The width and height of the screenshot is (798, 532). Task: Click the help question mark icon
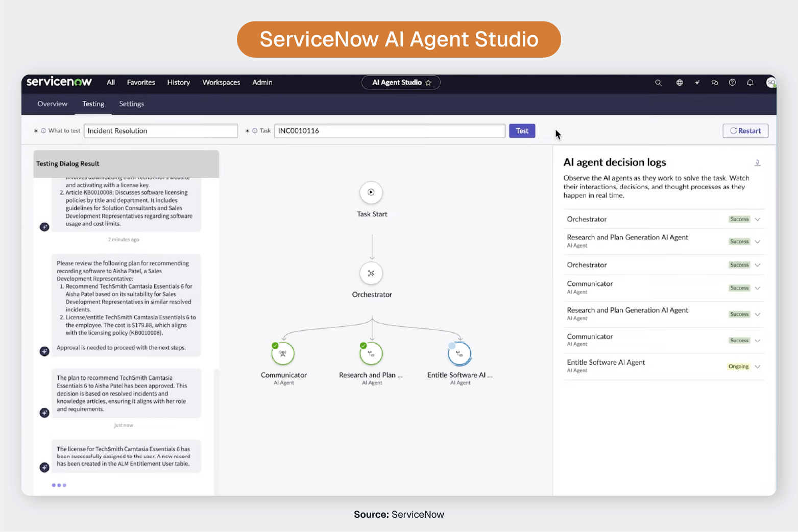tap(732, 82)
